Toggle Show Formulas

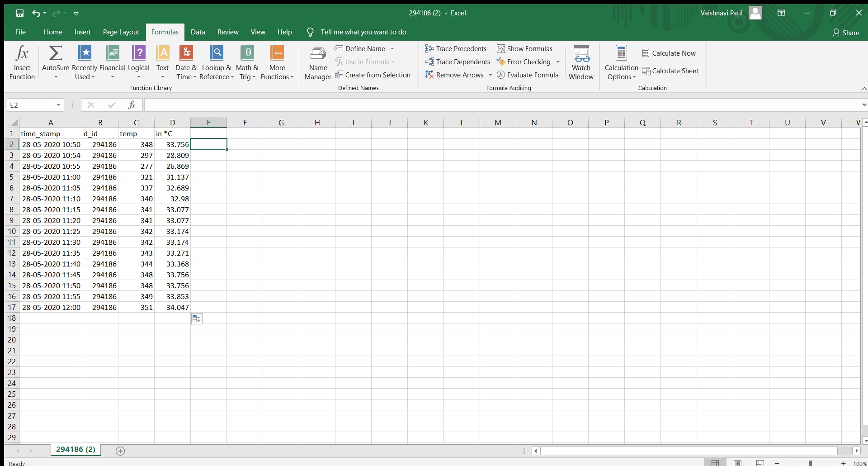point(524,48)
